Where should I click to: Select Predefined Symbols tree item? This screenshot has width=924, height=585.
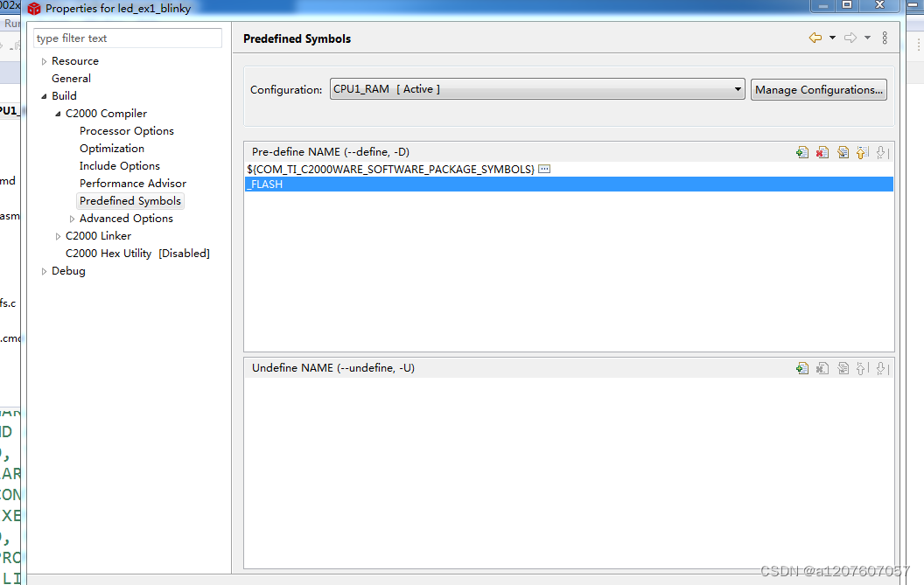pyautogui.click(x=130, y=201)
